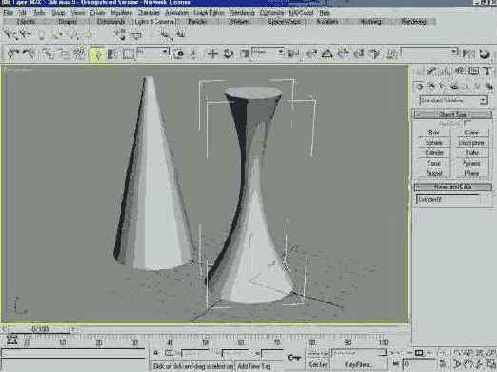
Task: Select the Systems category in Create panel
Action: (489, 86)
